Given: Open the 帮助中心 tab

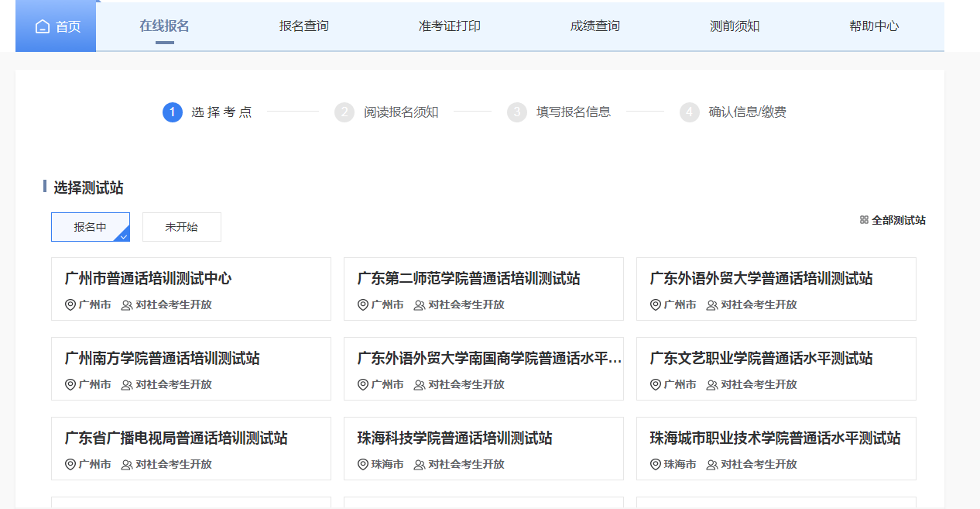Looking at the screenshot, I should click(x=874, y=26).
